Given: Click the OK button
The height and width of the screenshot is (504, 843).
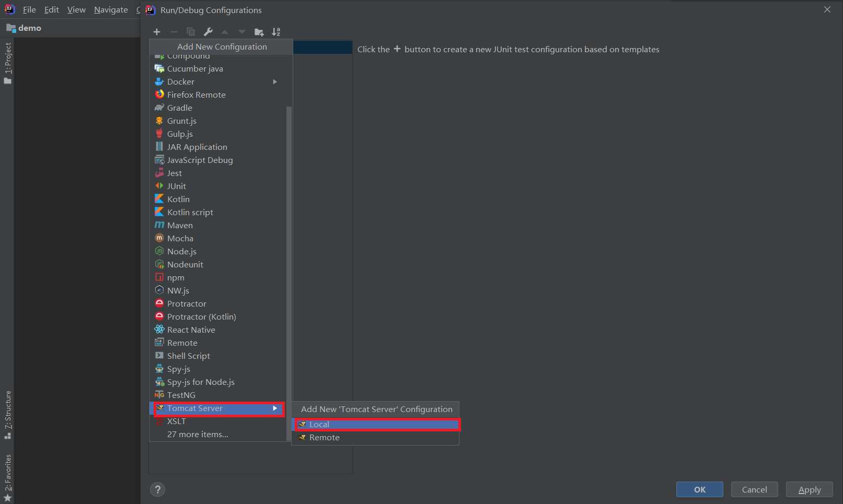Looking at the screenshot, I should tap(700, 489).
